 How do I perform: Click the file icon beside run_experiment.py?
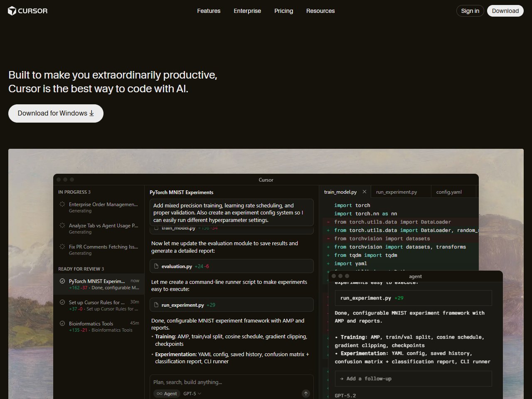[x=156, y=305]
